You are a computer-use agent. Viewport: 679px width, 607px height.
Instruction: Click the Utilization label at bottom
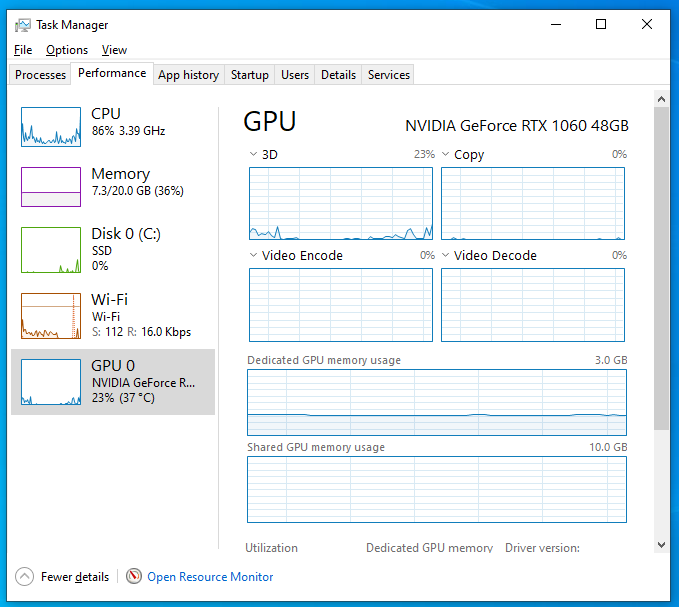click(x=272, y=548)
